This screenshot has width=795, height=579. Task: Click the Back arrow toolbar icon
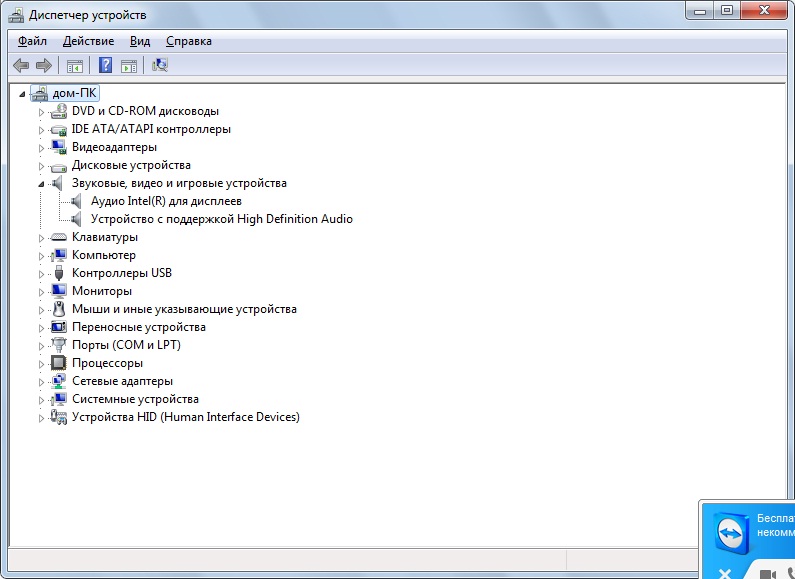(21, 65)
